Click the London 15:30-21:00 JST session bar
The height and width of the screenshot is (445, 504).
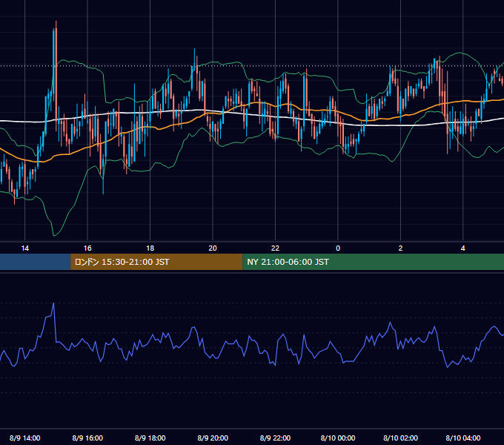click(x=156, y=262)
